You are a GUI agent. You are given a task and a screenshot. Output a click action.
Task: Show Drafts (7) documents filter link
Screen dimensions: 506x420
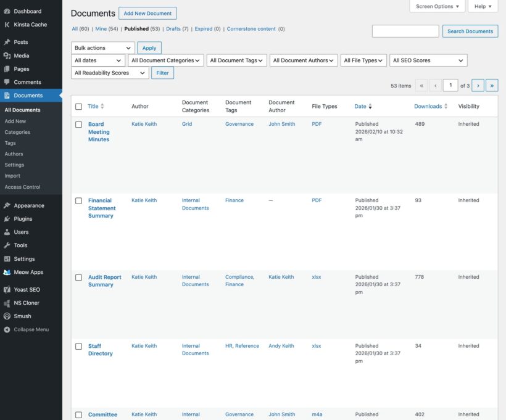tap(177, 29)
